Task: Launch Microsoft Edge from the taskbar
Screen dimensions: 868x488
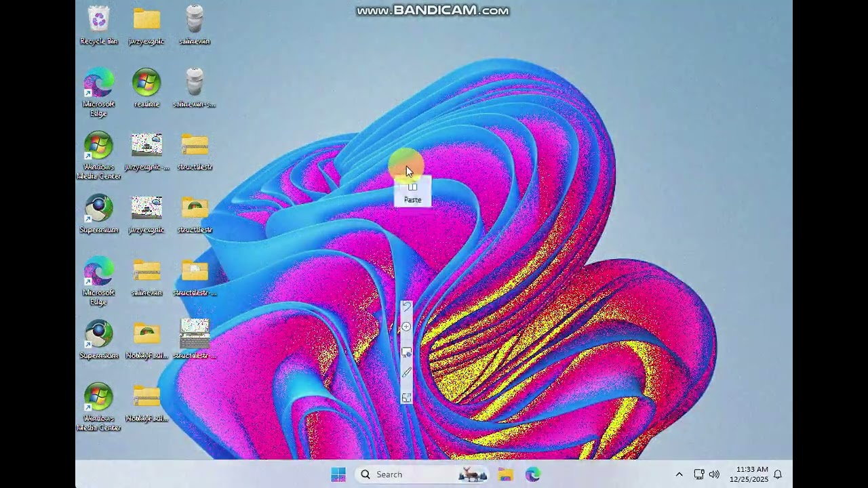Action: [533, 474]
